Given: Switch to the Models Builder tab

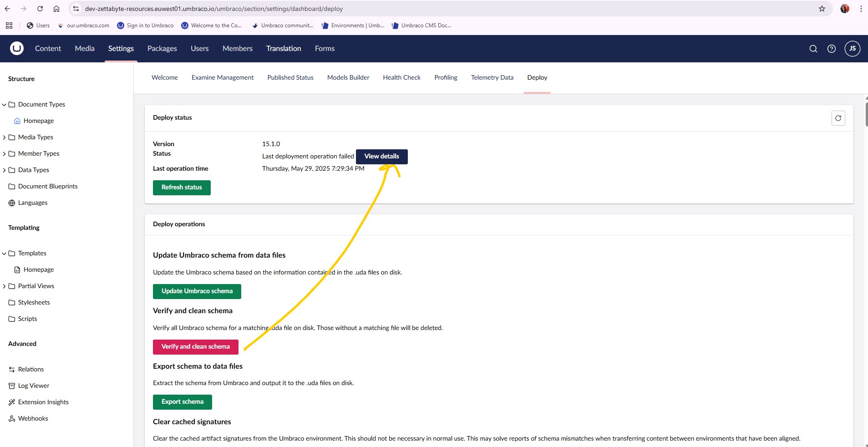Looking at the screenshot, I should pyautogui.click(x=348, y=78).
